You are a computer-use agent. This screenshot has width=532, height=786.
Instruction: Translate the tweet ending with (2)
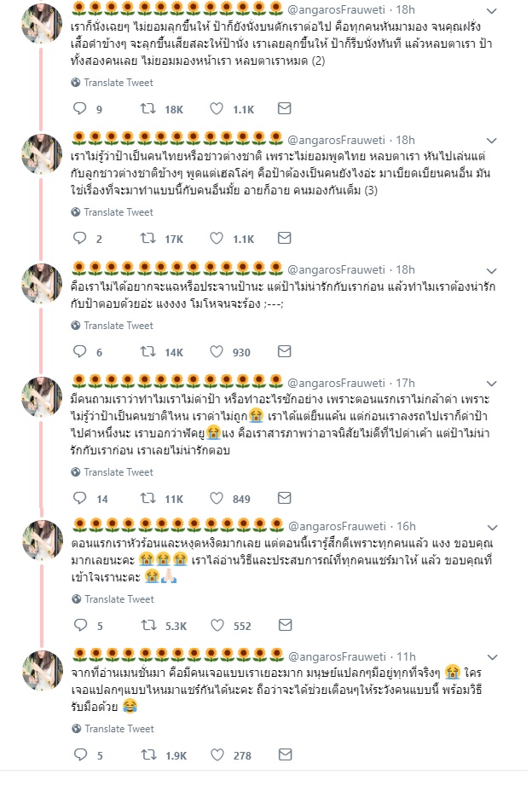tap(113, 83)
